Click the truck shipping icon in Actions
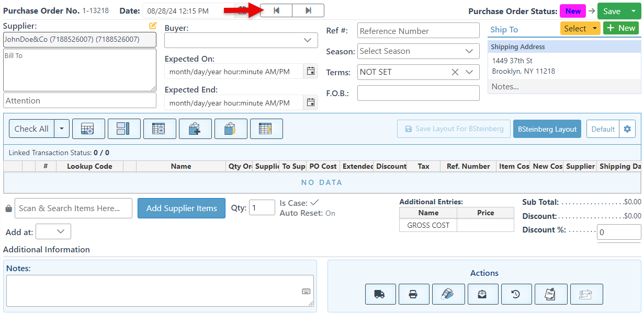 click(380, 294)
